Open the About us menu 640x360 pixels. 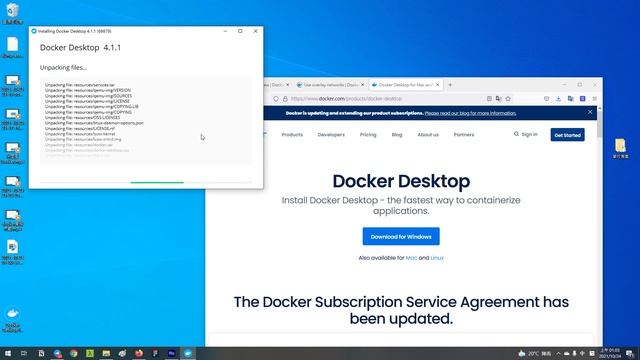428,135
